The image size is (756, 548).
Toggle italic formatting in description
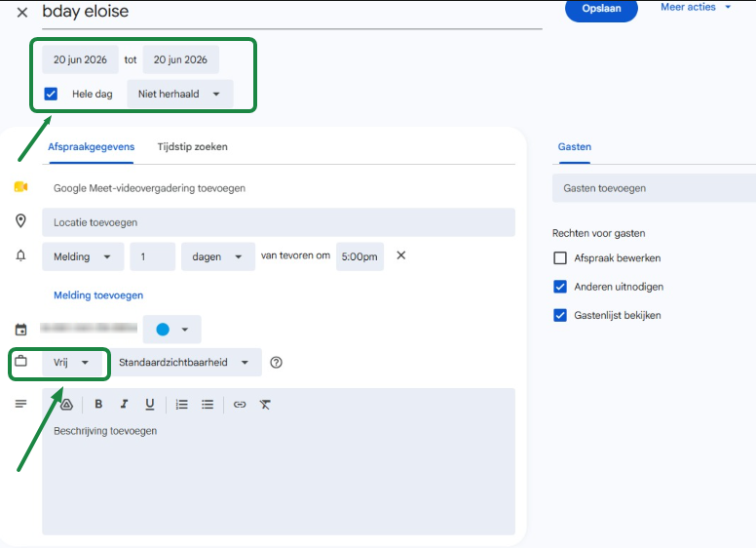click(x=124, y=405)
